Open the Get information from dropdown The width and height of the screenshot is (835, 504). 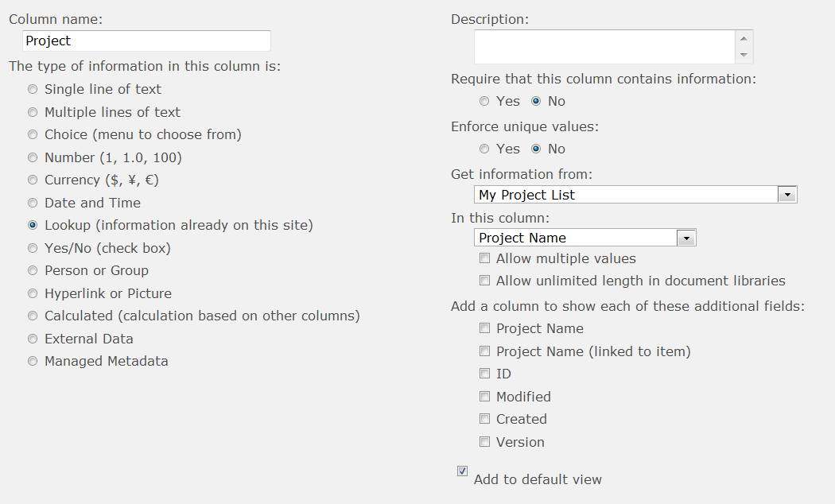pos(787,195)
